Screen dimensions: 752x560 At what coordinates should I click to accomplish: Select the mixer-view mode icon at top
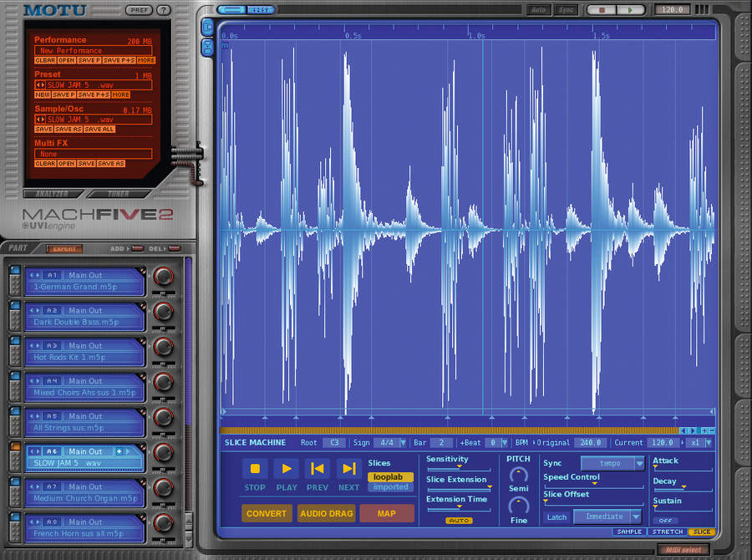point(261,9)
